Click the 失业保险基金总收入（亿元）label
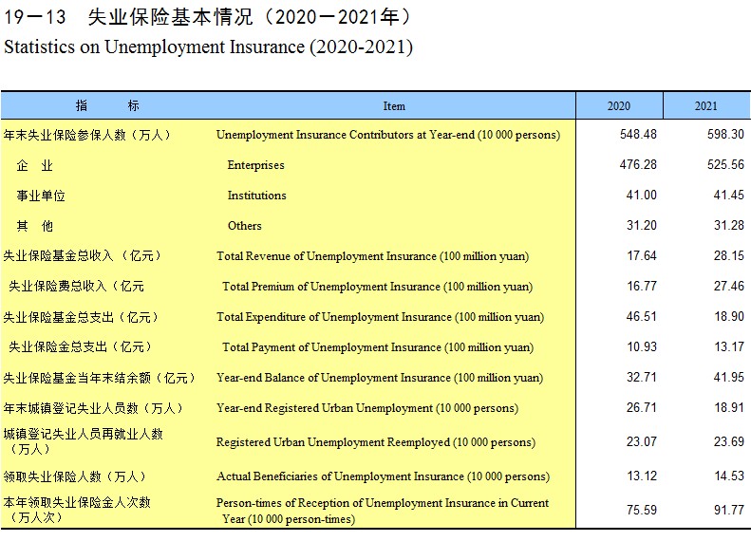This screenshot has width=751, height=560. coord(82,256)
